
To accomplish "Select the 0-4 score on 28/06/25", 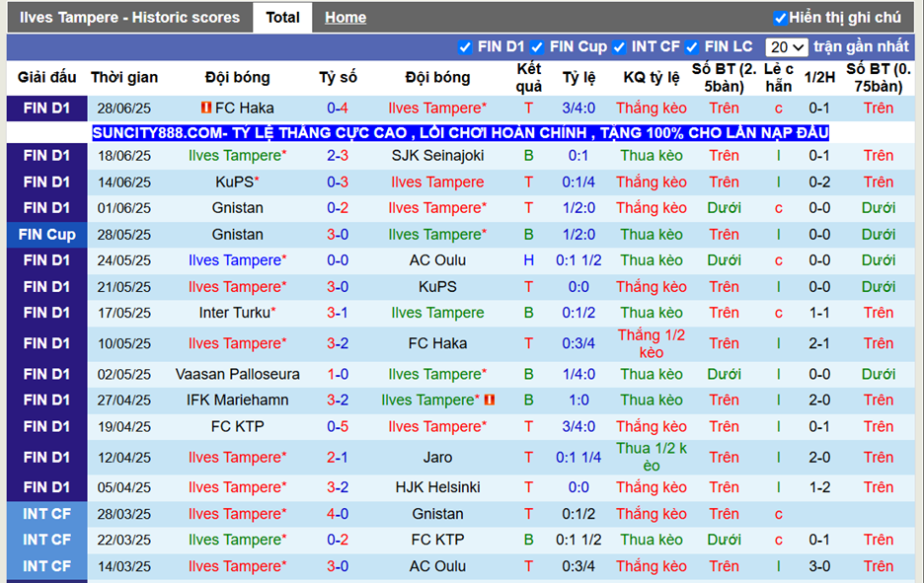I will pos(338,109).
